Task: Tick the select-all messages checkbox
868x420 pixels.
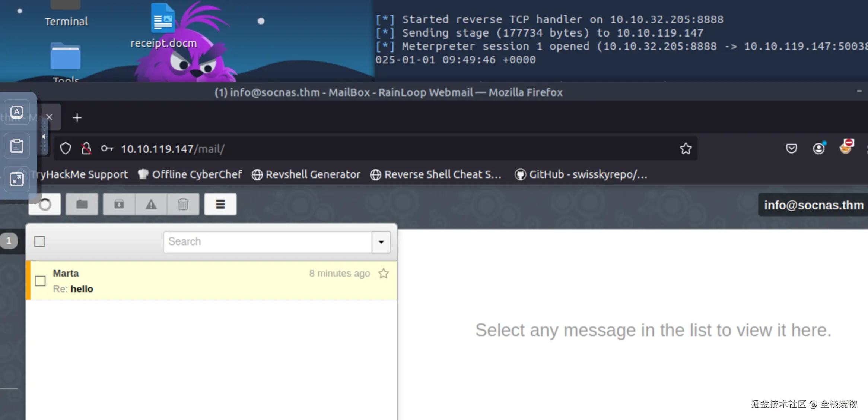Action: tap(39, 241)
